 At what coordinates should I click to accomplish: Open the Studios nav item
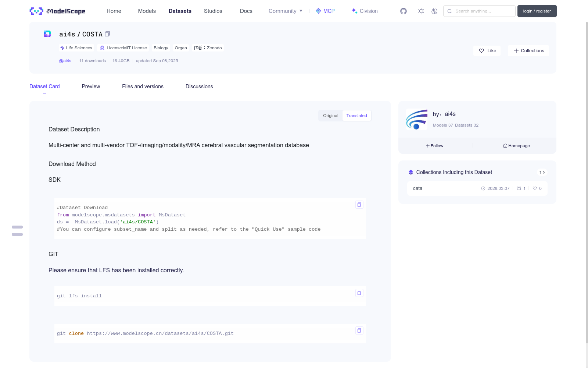tap(213, 11)
